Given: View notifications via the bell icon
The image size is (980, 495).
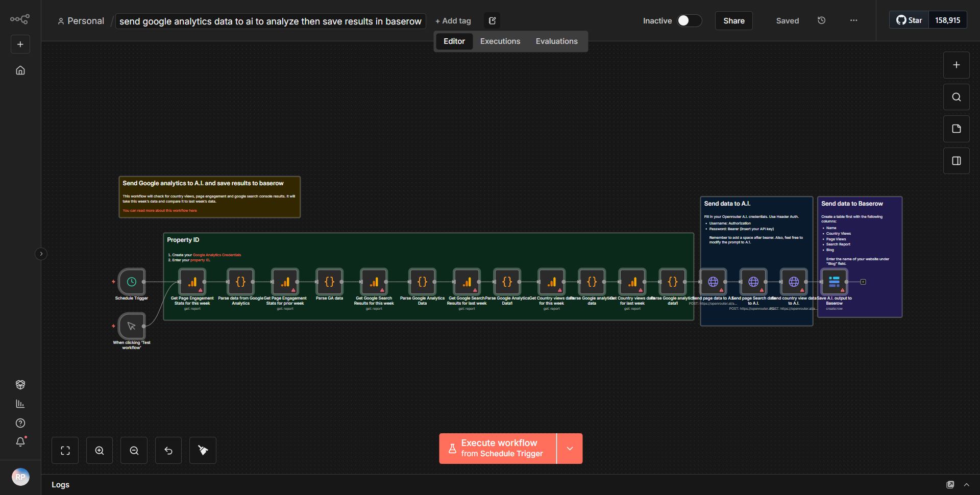Looking at the screenshot, I should click(x=20, y=442).
